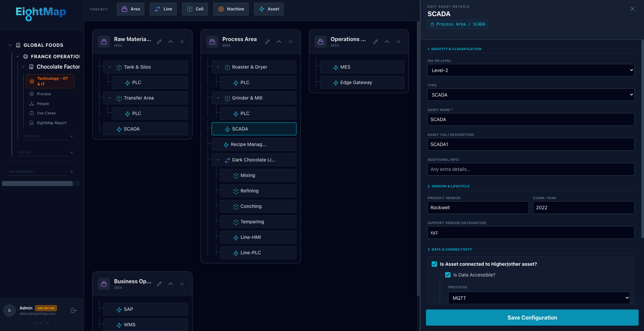Open the ISA-95 Level dropdown
The height and width of the screenshot is (331, 644).
(531, 70)
